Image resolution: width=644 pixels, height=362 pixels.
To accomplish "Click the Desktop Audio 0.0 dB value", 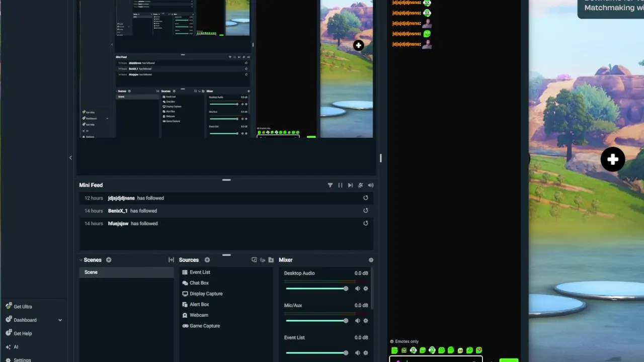I will [361, 273].
